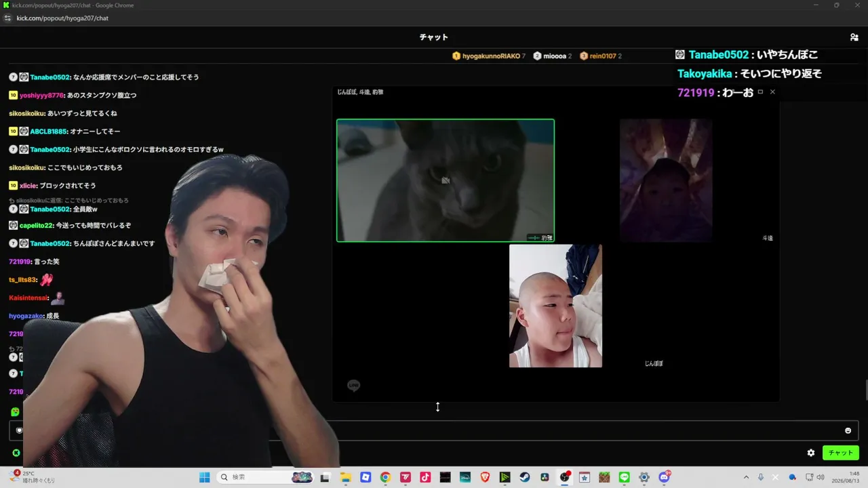Select the bald person's video tile
The image size is (868, 488).
[x=555, y=306]
